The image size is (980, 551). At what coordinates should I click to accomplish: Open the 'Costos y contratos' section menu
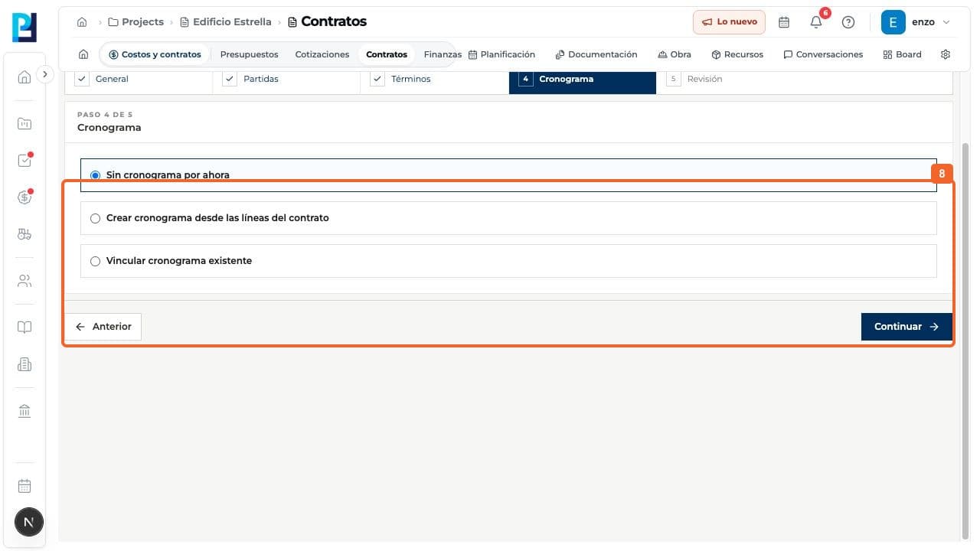(155, 54)
